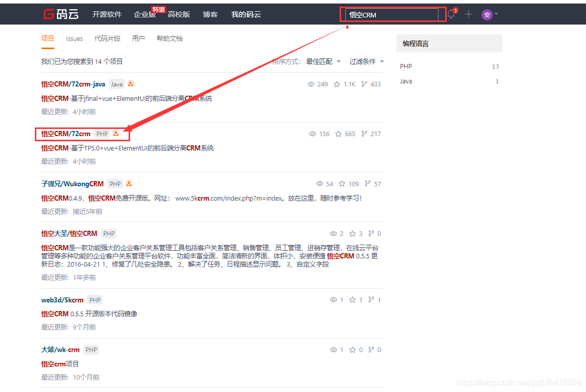This screenshot has height=392, width=586.
Task: Click the PHP tag on web3d/5kcrm
Action: 95,300
